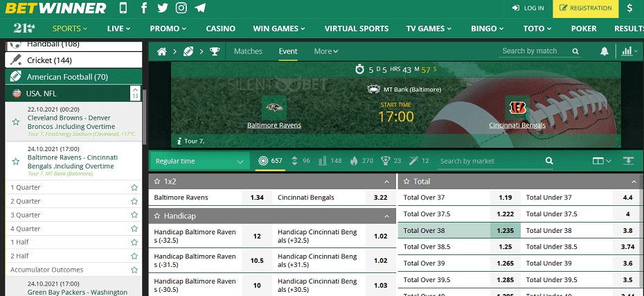Bet on Baltimore Ravens at 1.34

257,198
